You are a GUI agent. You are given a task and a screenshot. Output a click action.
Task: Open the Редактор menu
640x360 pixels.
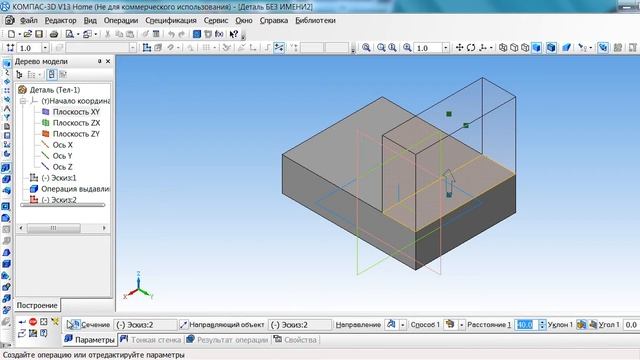[60, 20]
